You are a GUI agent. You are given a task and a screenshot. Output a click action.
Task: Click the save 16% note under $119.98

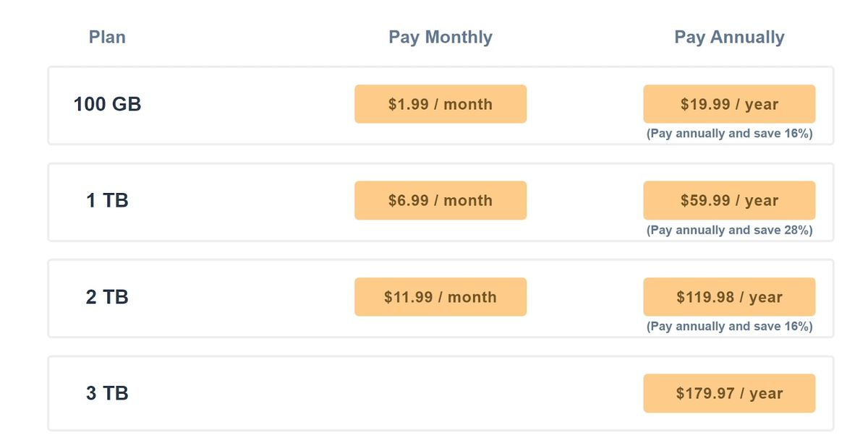pos(729,327)
